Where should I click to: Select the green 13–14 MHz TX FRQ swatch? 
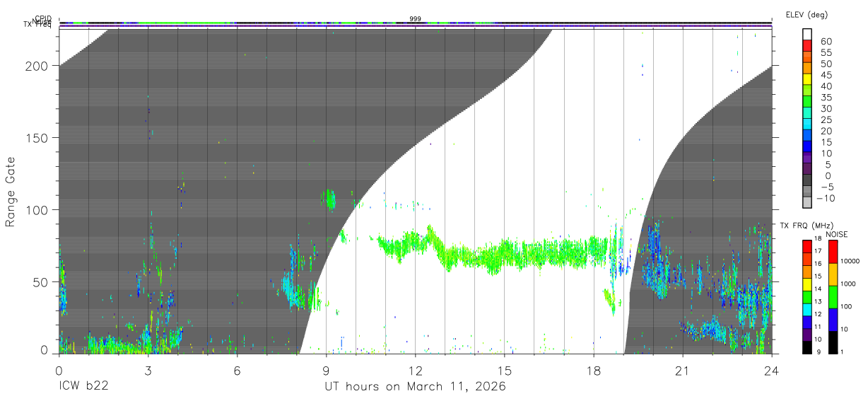[x=807, y=297]
